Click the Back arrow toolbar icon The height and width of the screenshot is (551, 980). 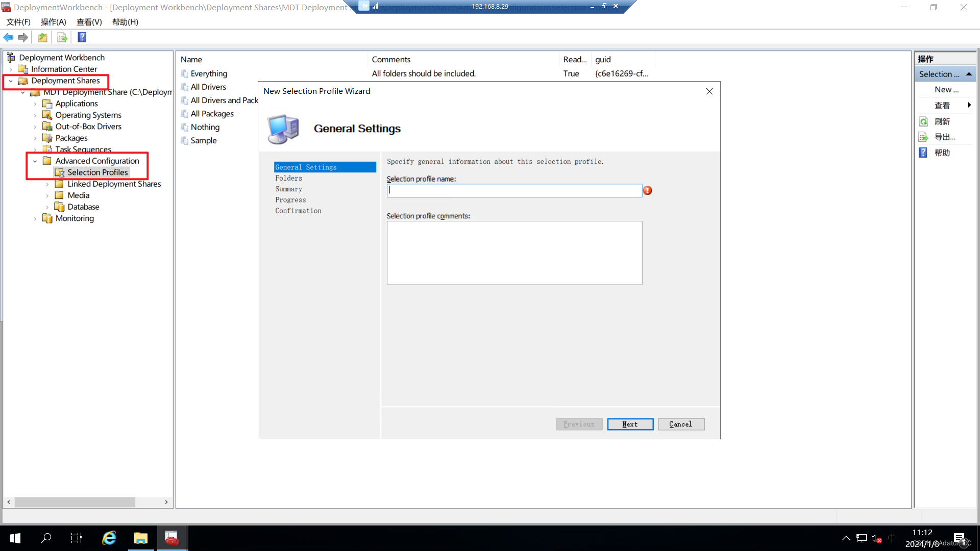(8, 37)
